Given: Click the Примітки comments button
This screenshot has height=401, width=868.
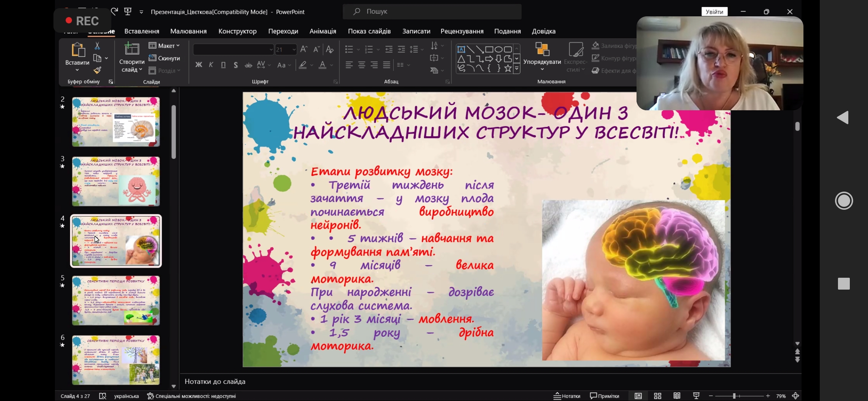Looking at the screenshot, I should click(605, 396).
